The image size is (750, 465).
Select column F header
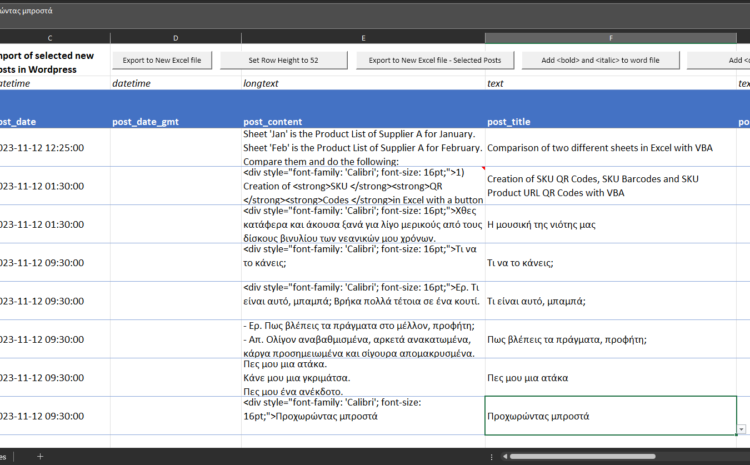point(611,38)
